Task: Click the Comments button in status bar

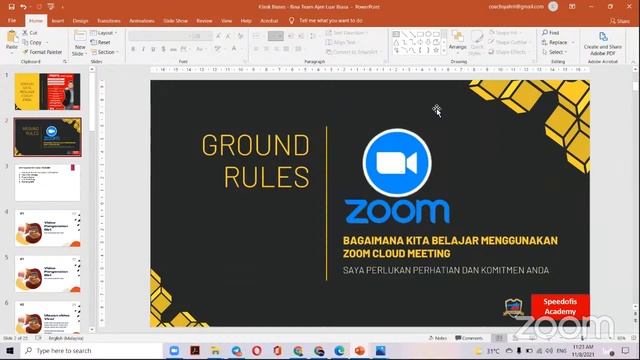Action: 469,338
